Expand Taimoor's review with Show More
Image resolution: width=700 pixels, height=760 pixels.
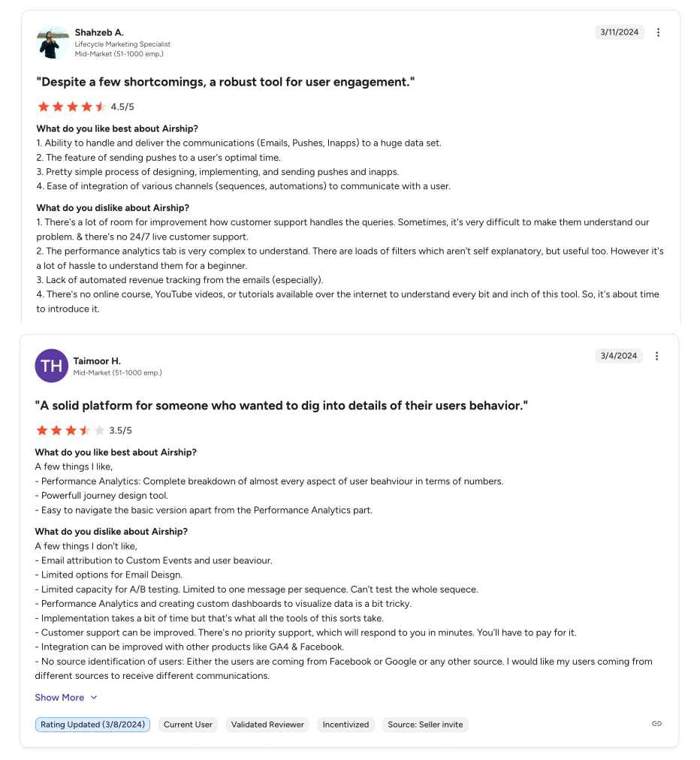tap(59, 697)
